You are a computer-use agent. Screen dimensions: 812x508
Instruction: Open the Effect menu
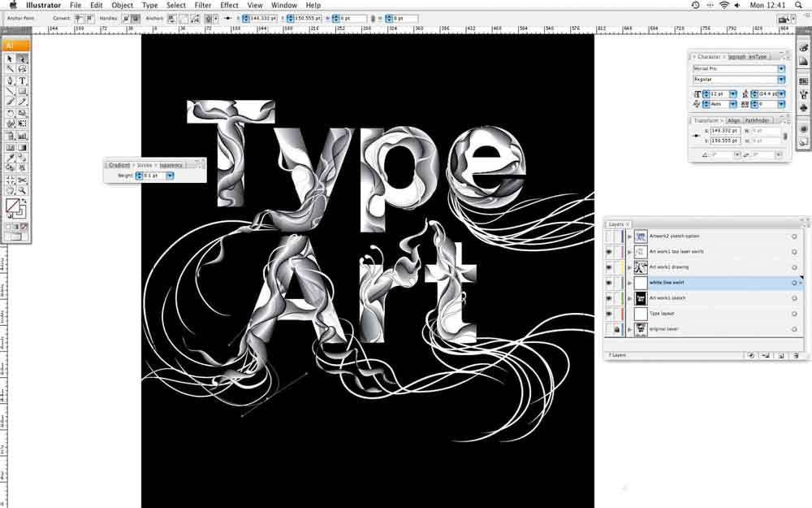[x=229, y=5]
